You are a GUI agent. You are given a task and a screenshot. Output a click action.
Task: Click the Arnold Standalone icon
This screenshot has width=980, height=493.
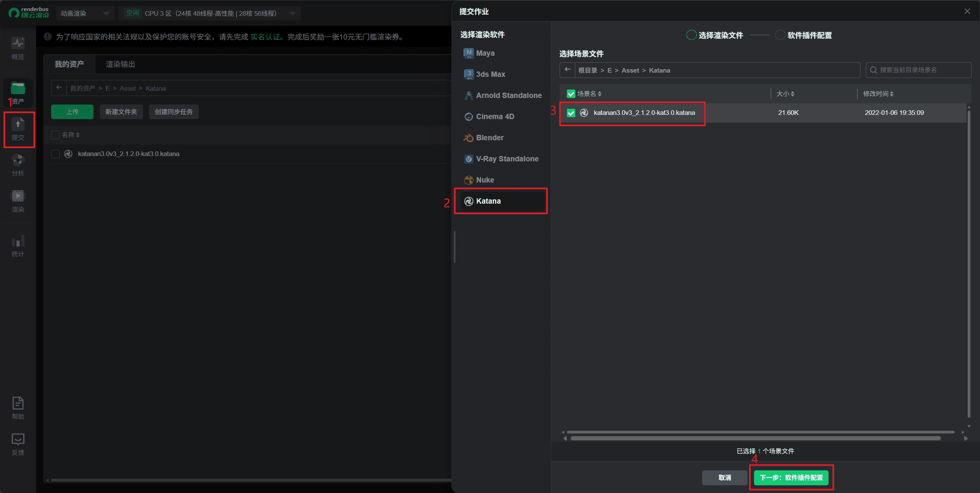pyautogui.click(x=468, y=95)
